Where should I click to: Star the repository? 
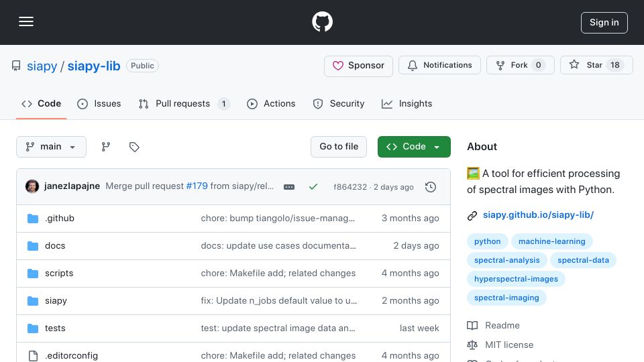click(x=596, y=65)
